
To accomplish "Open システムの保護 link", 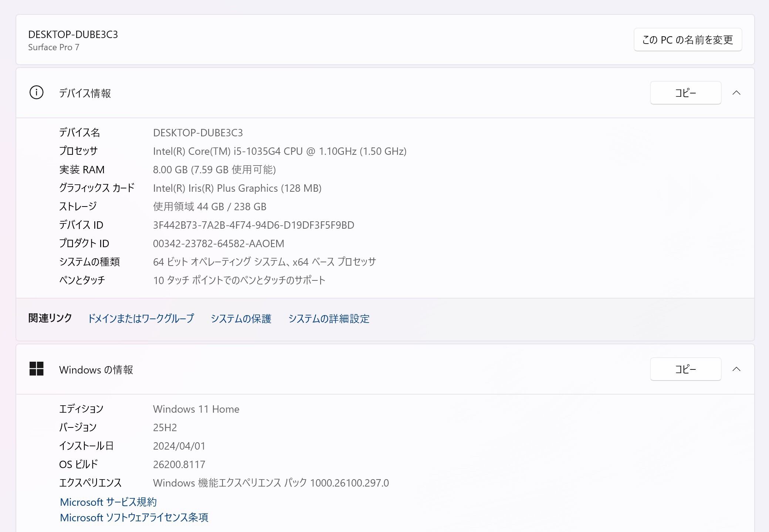I will [x=241, y=318].
